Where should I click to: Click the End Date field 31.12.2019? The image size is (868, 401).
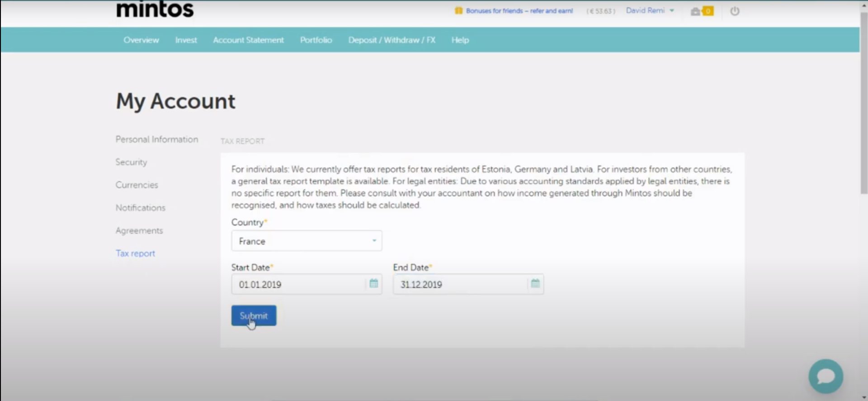468,284
